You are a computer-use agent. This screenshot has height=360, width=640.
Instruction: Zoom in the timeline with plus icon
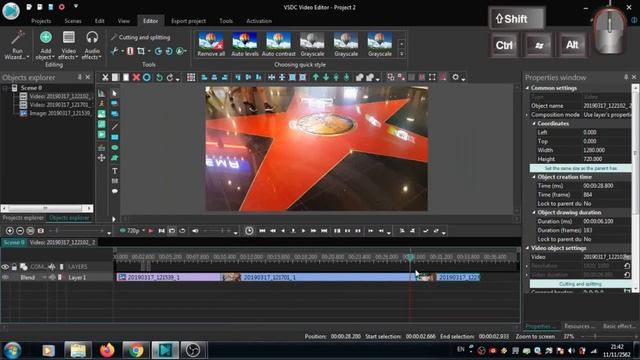click(10, 231)
